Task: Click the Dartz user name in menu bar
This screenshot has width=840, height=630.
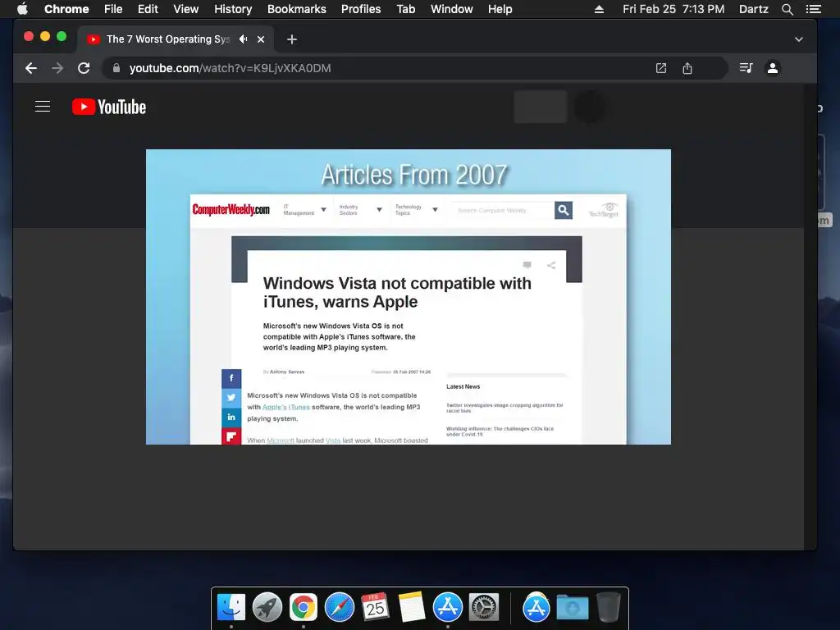Action: (753, 9)
